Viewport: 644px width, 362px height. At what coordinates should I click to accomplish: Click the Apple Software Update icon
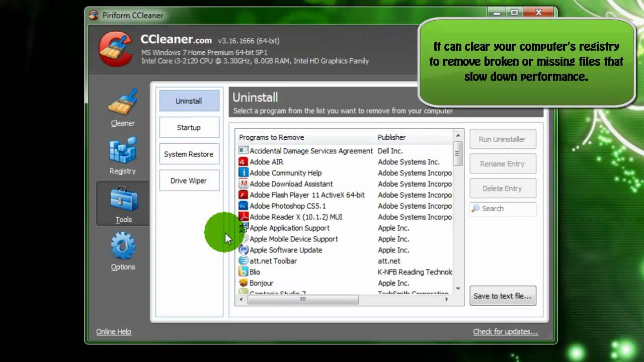pyautogui.click(x=244, y=250)
